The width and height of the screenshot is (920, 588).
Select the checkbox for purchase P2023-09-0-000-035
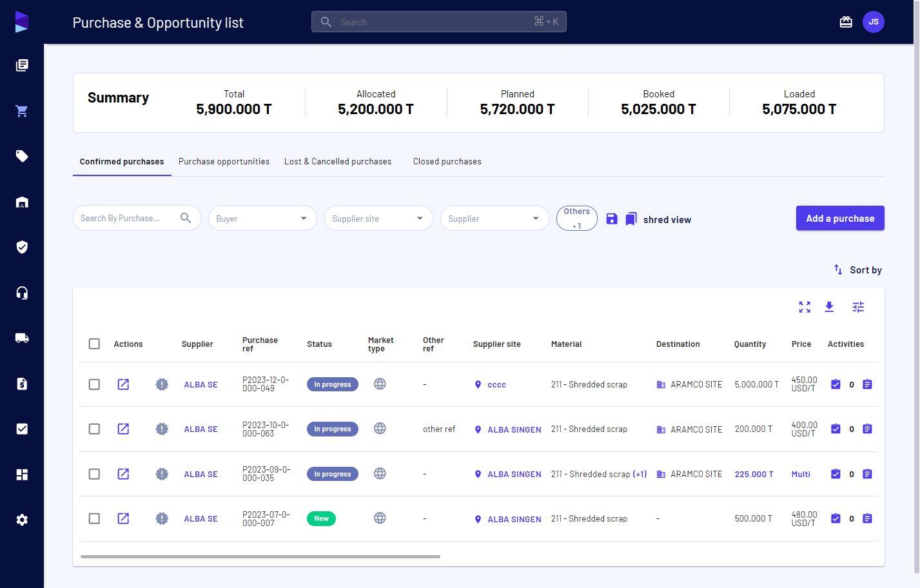pos(94,474)
